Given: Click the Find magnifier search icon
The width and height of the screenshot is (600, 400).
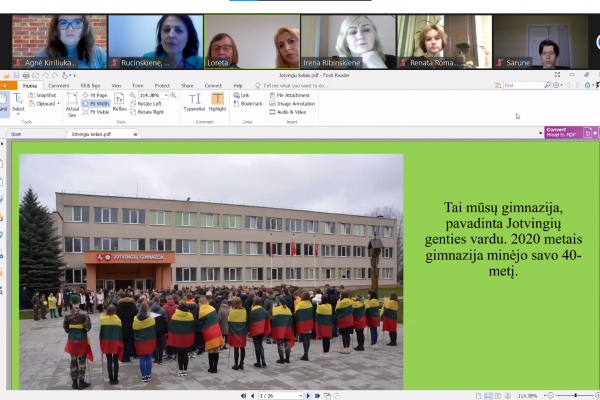Looking at the screenshot, I should 548,85.
